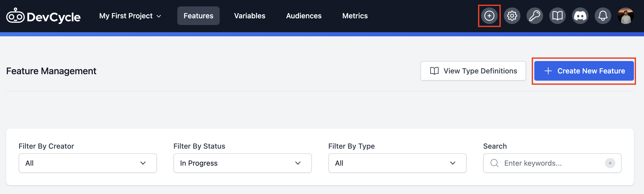Show notifications bell
The width and height of the screenshot is (644, 194).
[603, 16]
